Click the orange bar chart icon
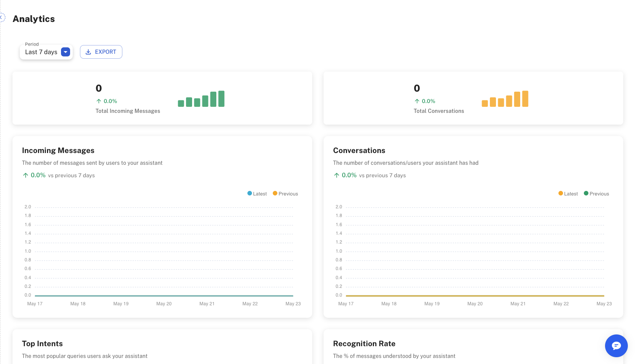Screen dimensions: 635x364 pos(505,99)
